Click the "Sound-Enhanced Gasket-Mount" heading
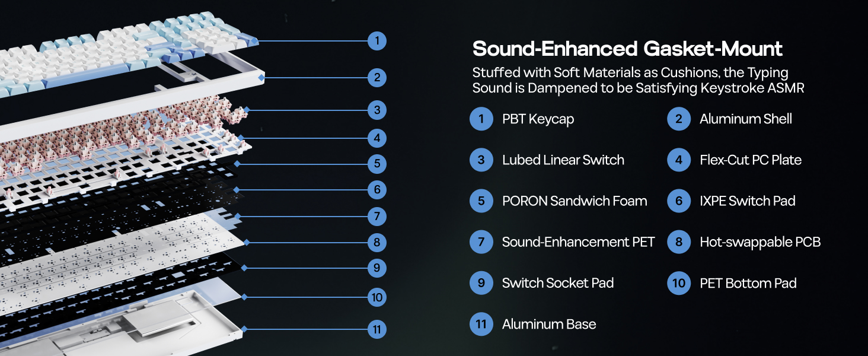Screen dimensions: 868x356 627,49
